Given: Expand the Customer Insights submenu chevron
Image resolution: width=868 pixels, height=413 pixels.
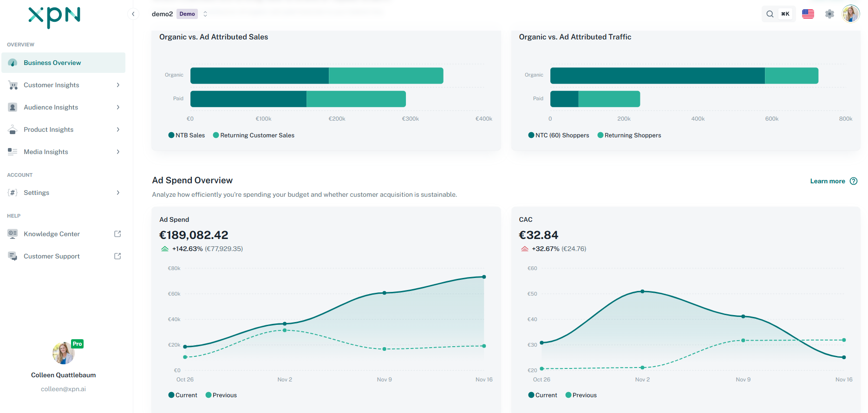Looking at the screenshot, I should point(118,85).
